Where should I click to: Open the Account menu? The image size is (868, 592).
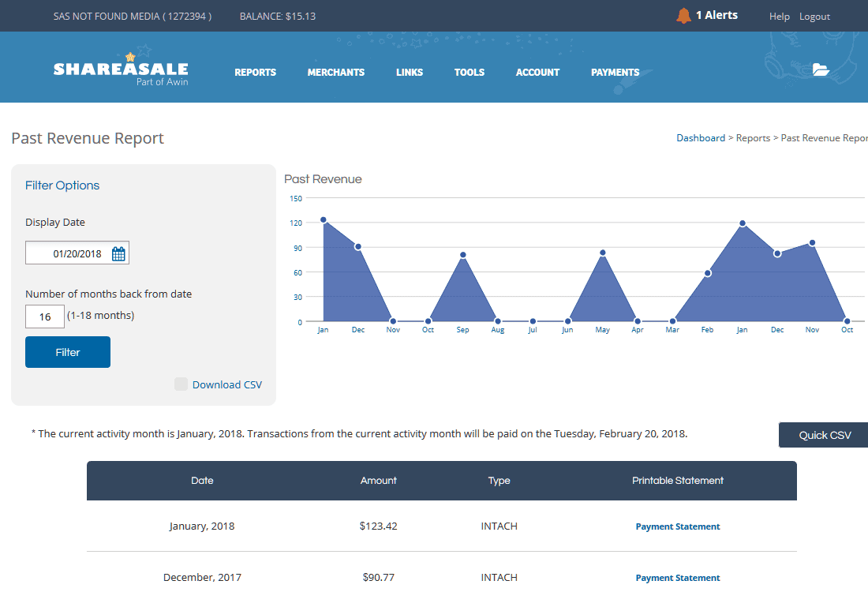point(537,73)
